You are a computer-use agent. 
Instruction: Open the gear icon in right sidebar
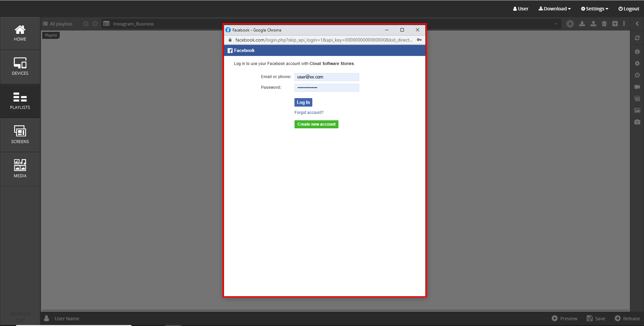click(x=637, y=63)
